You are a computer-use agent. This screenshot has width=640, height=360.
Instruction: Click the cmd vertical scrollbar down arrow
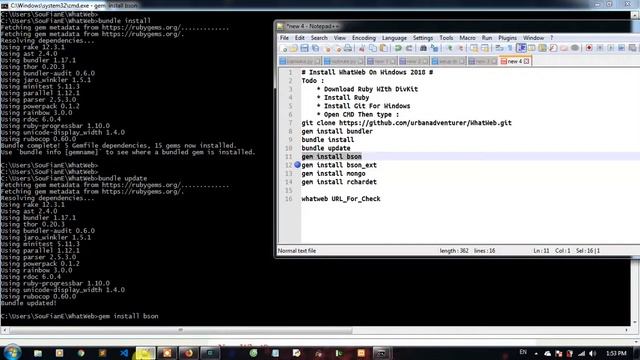[635, 322]
